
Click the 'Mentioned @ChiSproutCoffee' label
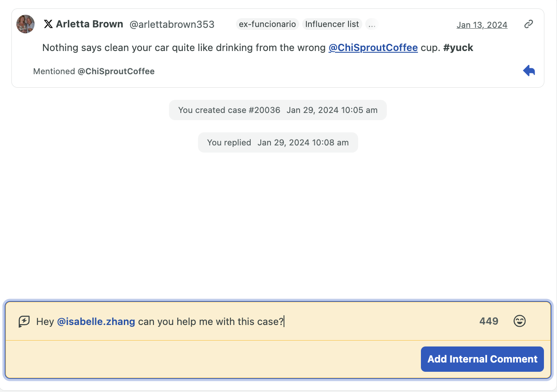tap(94, 71)
